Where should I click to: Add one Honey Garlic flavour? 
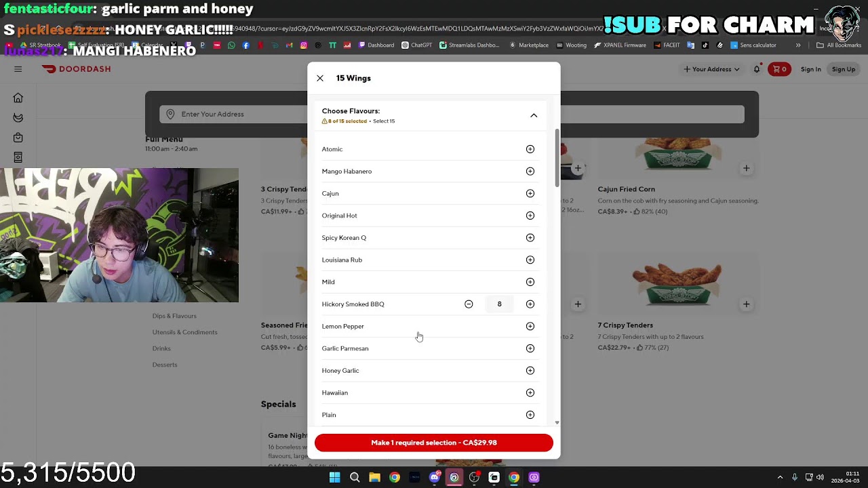pyautogui.click(x=530, y=371)
